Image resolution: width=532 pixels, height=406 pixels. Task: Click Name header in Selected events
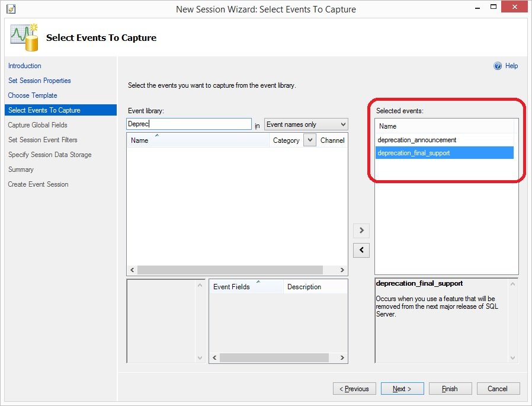pos(444,126)
